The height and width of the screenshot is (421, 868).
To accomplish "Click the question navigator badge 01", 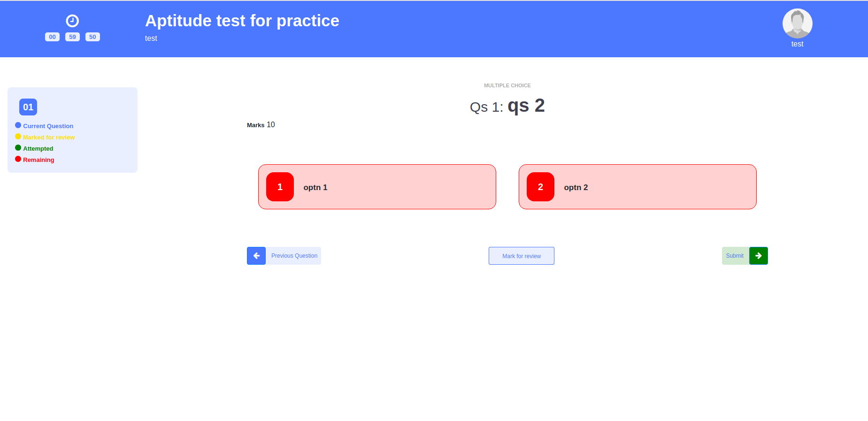I will coord(28,107).
